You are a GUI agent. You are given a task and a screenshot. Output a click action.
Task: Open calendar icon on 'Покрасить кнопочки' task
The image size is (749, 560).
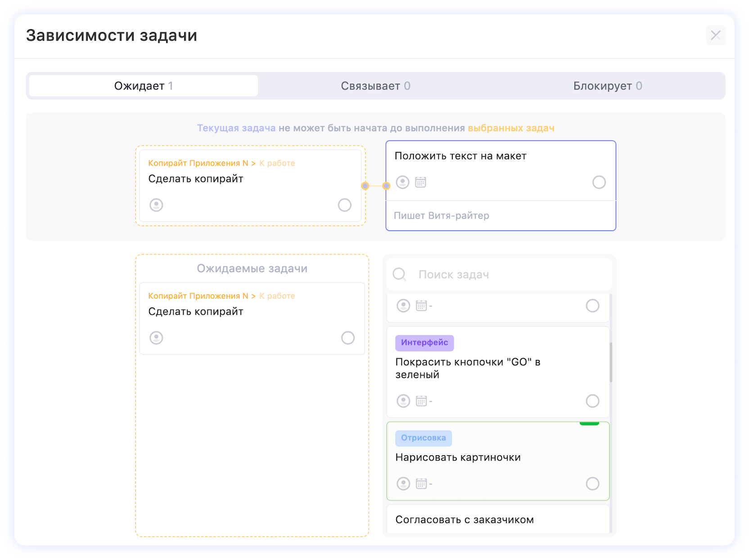(421, 401)
